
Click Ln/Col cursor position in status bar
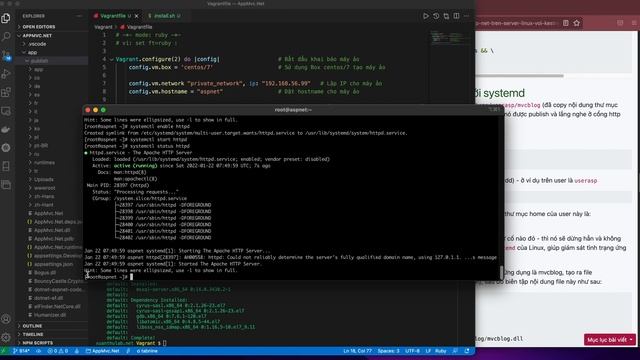click(357, 351)
